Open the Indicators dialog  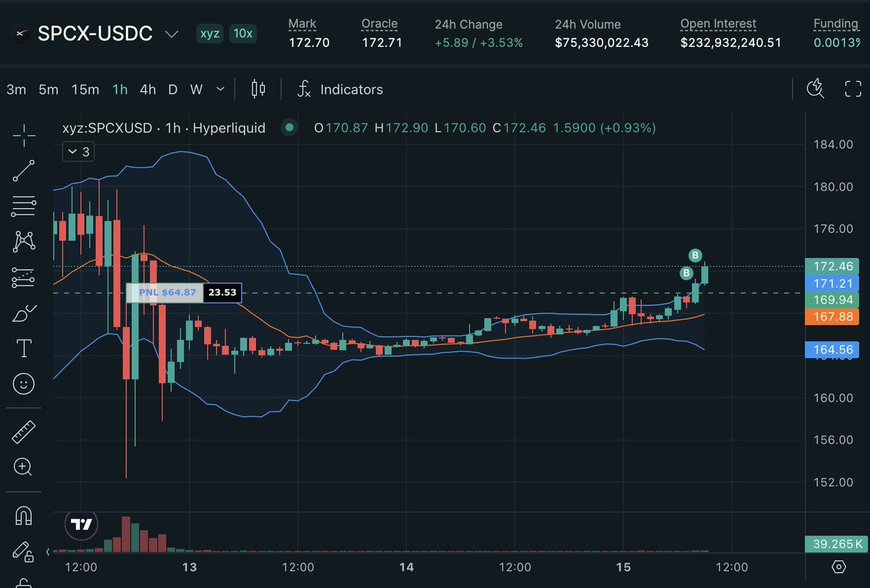click(x=341, y=89)
